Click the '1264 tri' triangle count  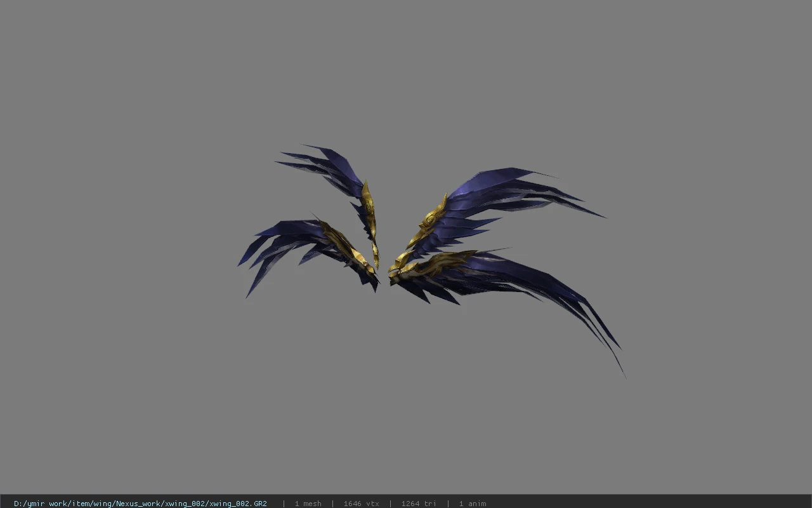[x=419, y=504]
